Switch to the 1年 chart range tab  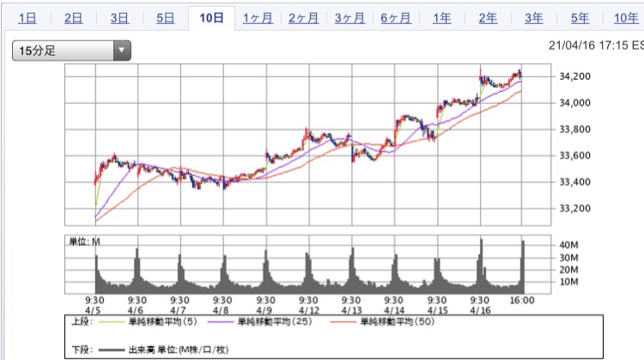tap(442, 18)
